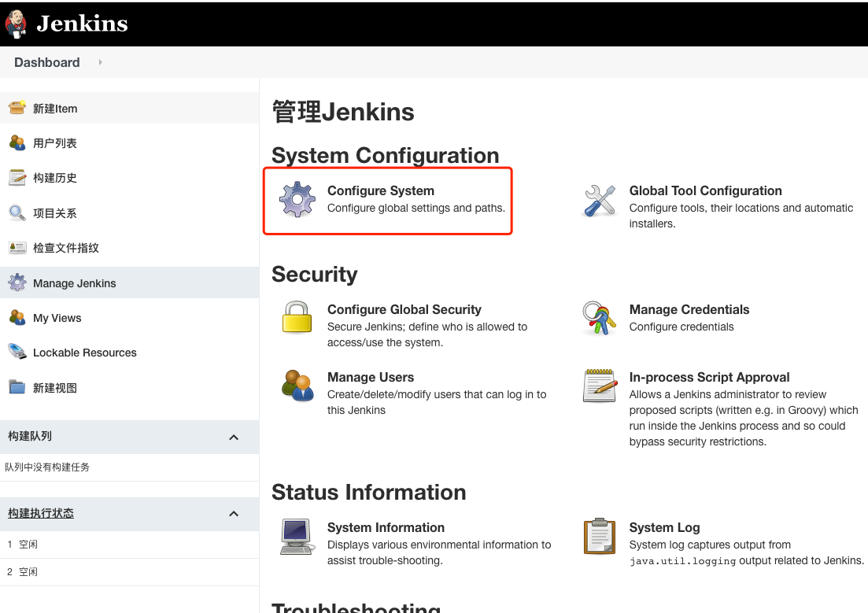868x613 pixels.
Task: Open Global Tool Configuration wrench icon
Action: pyautogui.click(x=600, y=201)
